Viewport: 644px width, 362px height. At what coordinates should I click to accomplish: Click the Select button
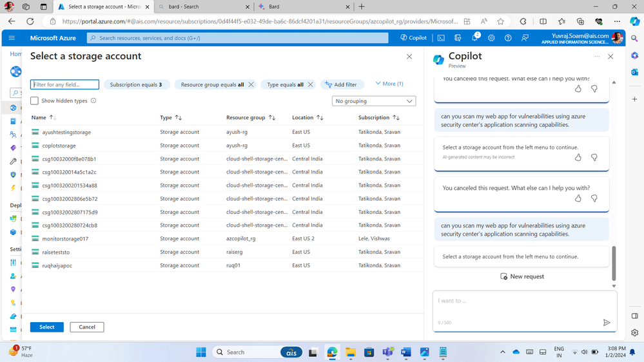(47, 327)
